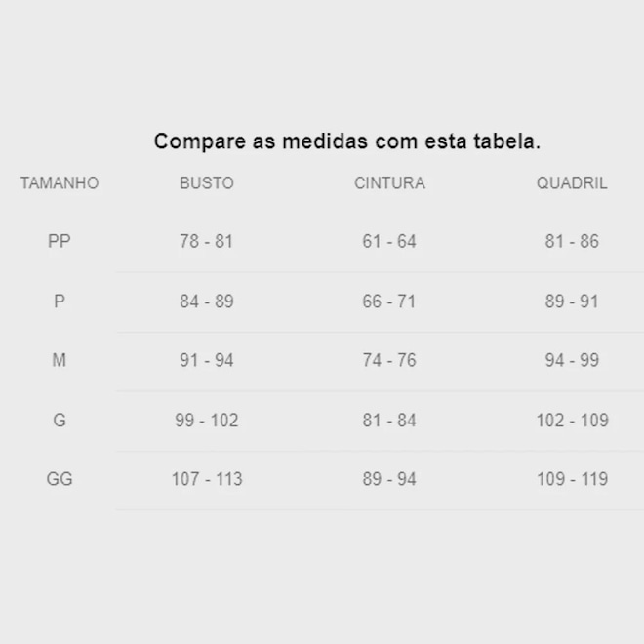
Task: Click the CINTURA column header
Action: click(389, 183)
